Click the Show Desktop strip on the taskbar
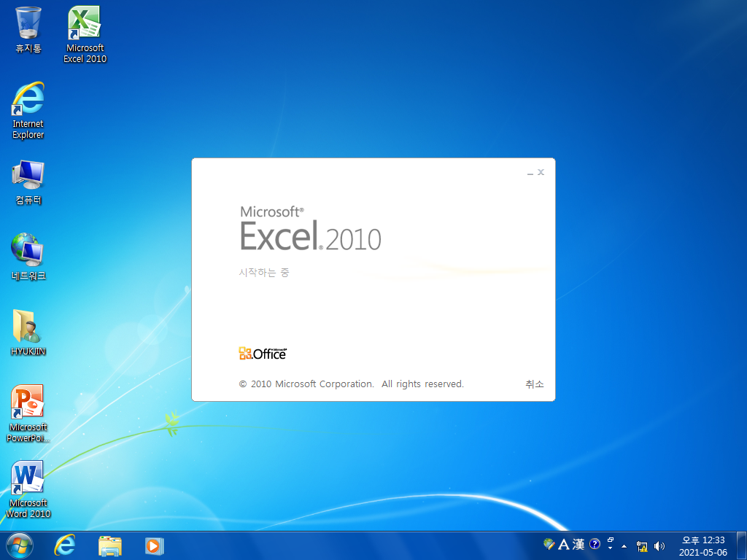747x560 pixels. (x=742, y=545)
